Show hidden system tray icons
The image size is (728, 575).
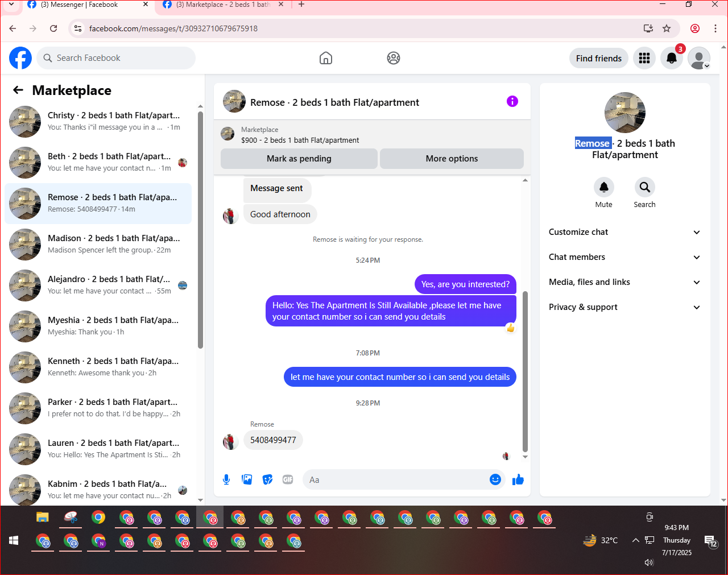click(635, 540)
